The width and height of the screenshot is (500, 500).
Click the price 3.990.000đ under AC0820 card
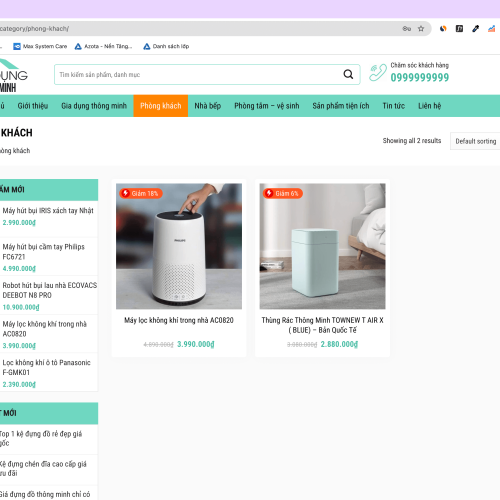[x=196, y=344]
